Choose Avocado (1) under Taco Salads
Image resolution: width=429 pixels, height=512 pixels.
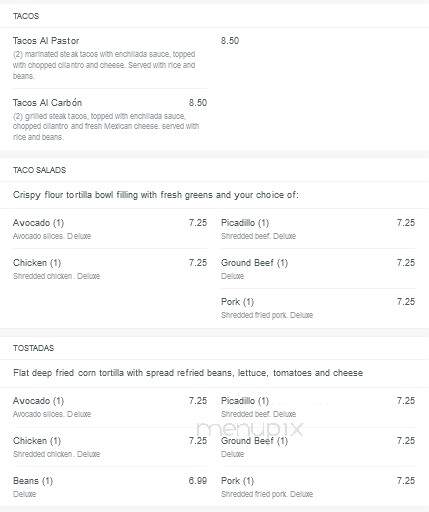[x=38, y=223]
